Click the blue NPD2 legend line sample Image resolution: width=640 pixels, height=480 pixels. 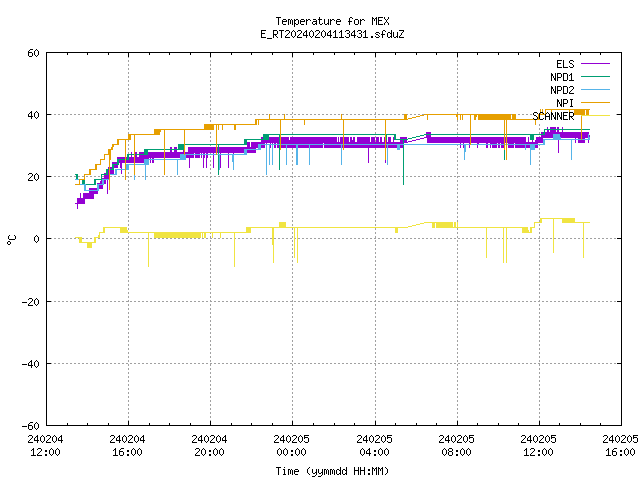595,90
